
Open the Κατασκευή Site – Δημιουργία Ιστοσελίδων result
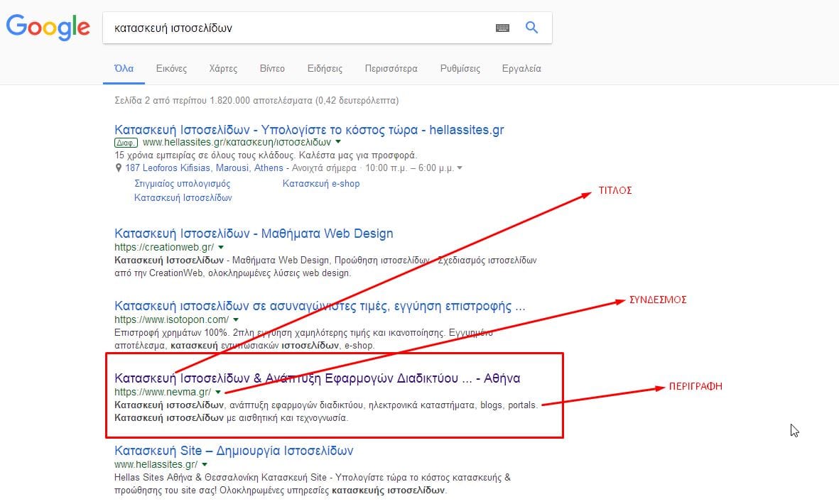pyautogui.click(x=234, y=451)
